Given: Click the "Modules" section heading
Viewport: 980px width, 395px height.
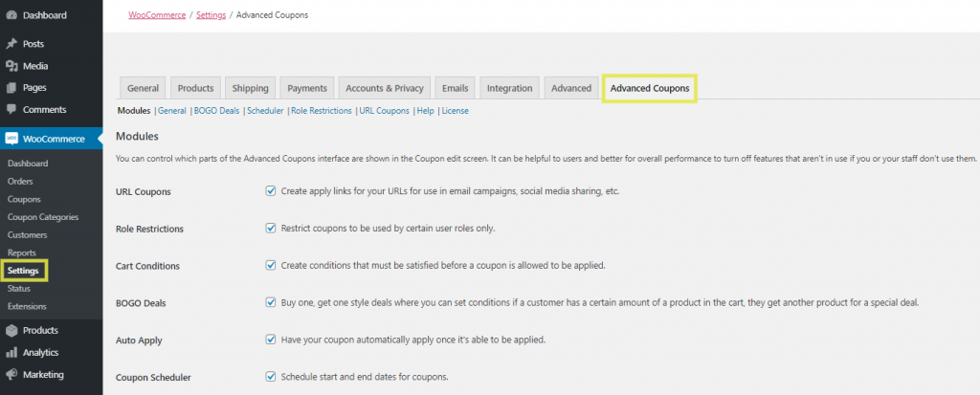Looking at the screenshot, I should tap(138, 136).
